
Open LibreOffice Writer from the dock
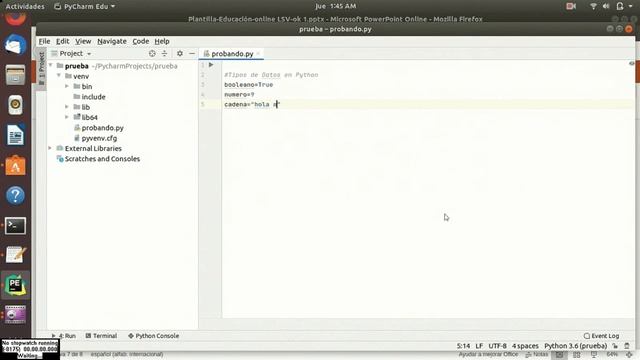[15, 135]
